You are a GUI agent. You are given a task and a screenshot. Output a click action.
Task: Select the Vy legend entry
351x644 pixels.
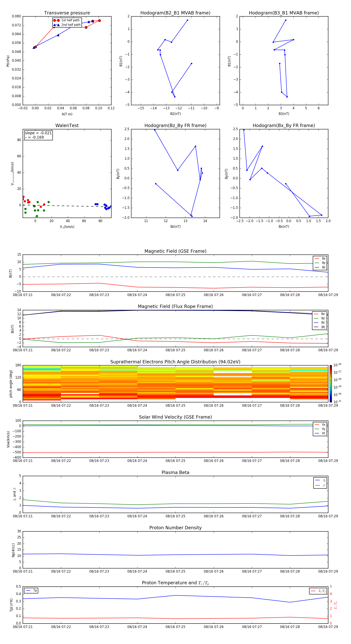[320, 429]
